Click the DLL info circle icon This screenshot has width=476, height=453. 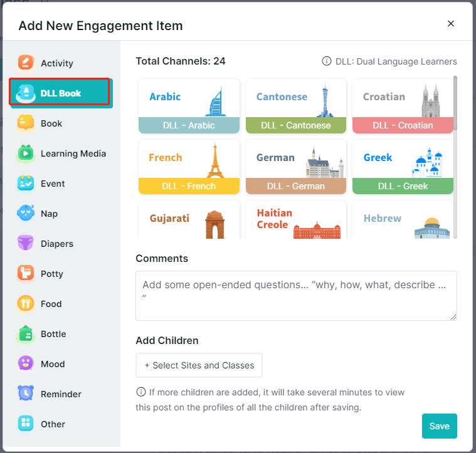[x=326, y=61]
